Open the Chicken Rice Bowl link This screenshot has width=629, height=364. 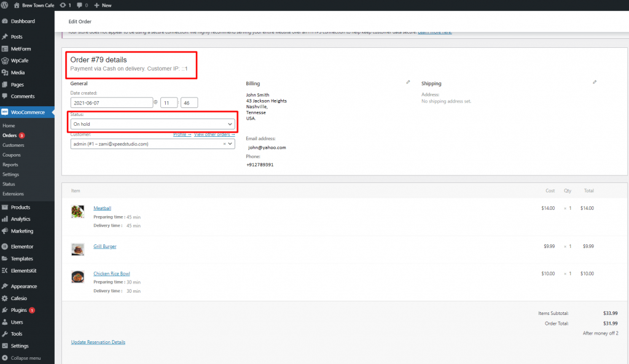[112, 273]
